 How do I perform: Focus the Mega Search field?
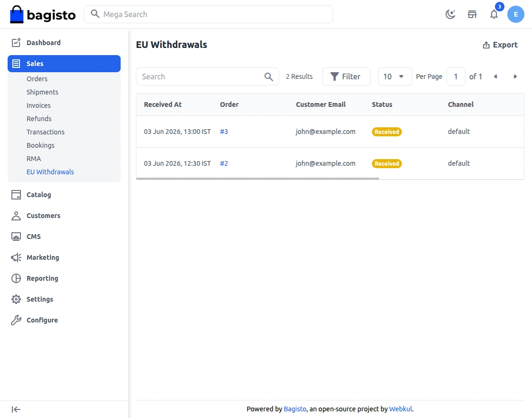point(208,14)
